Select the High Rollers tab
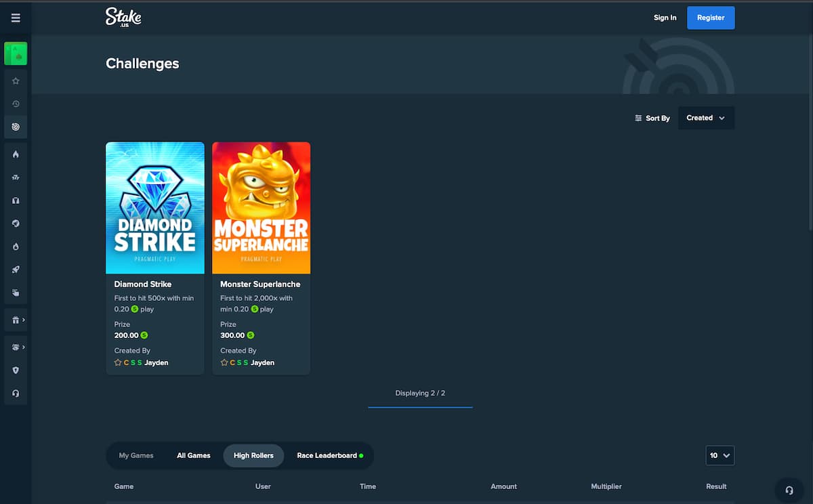 point(253,456)
